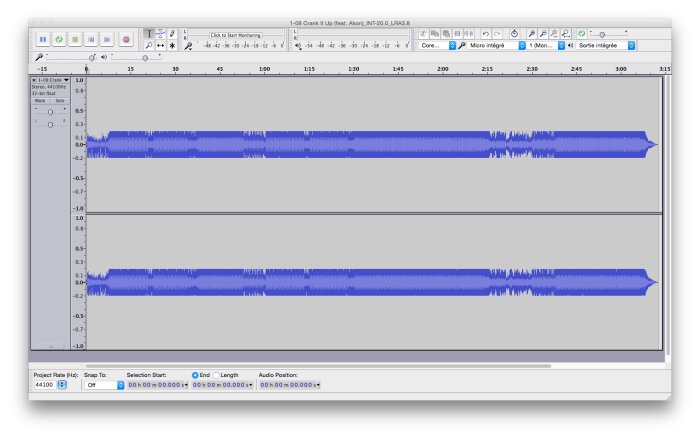Open the Snap To Off dropdown
Screen dimensions: 700x439
(104, 385)
